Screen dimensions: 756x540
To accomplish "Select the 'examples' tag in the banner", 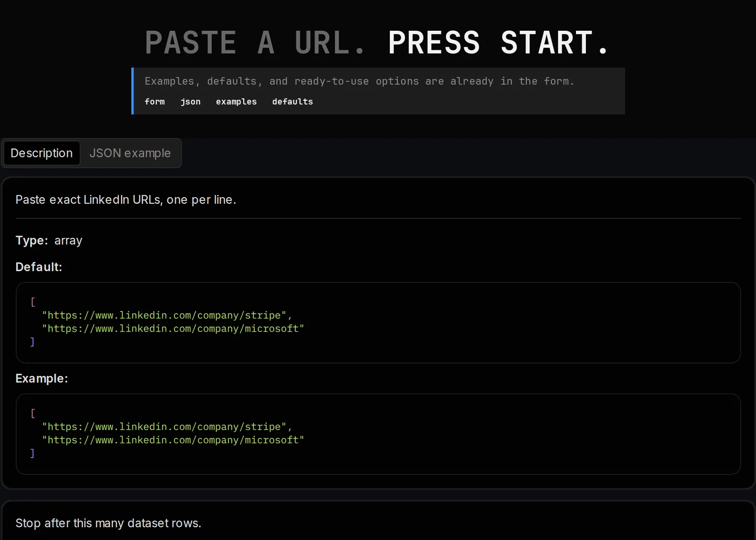I will (x=236, y=102).
